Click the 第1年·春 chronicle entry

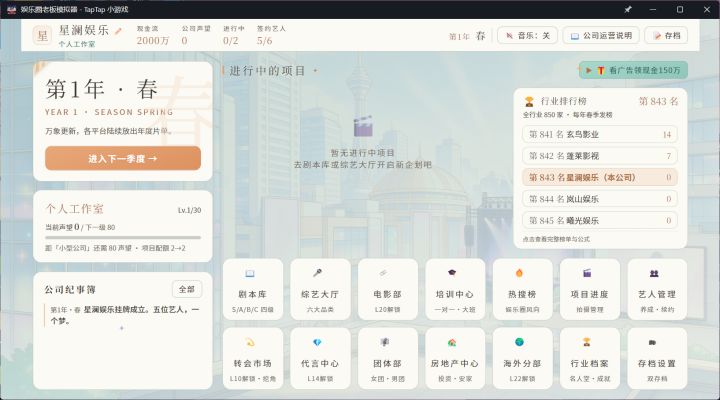point(124,315)
